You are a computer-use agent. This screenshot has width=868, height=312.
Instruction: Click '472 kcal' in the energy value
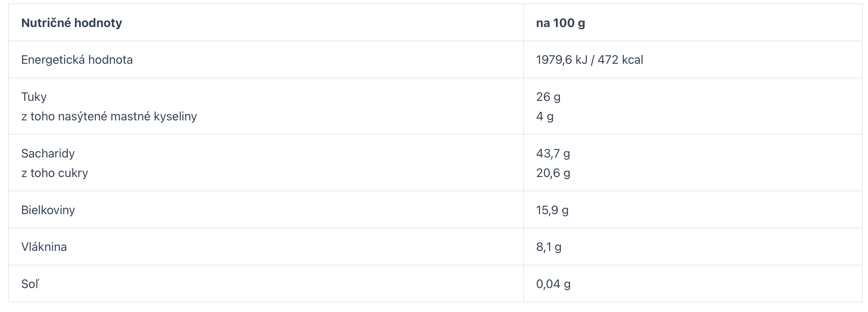coord(620,60)
